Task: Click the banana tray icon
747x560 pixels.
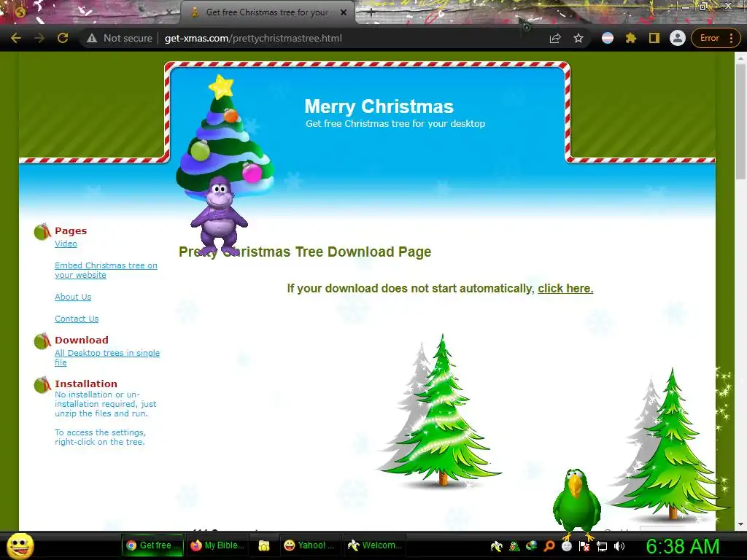Action: [x=496, y=546]
